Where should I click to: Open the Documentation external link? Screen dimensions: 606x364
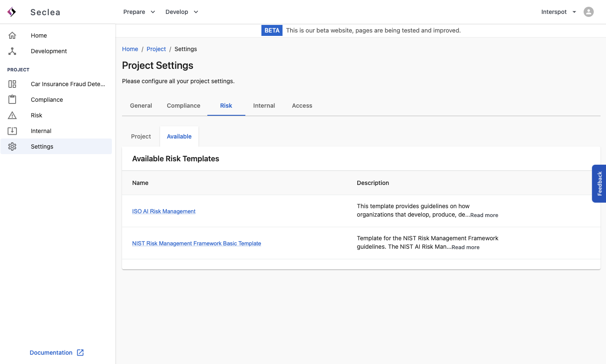coord(57,353)
